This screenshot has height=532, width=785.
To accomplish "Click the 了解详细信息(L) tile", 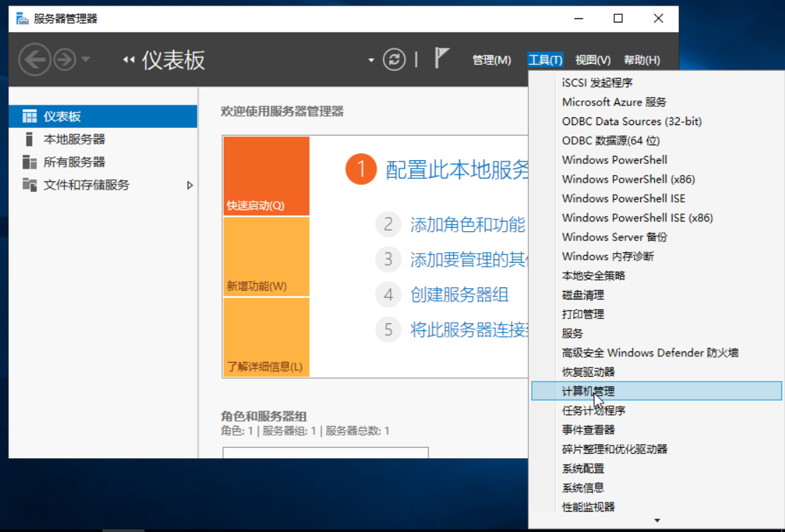I will point(266,337).
